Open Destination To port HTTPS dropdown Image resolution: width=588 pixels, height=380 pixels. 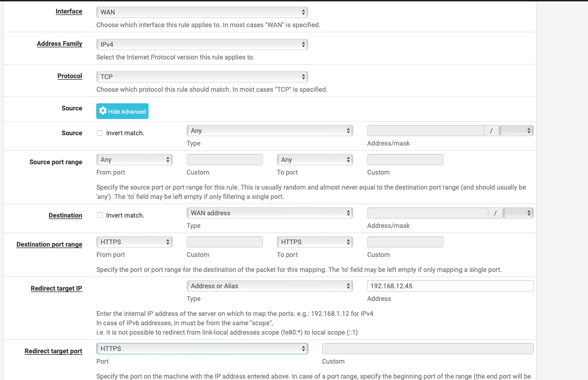click(315, 242)
